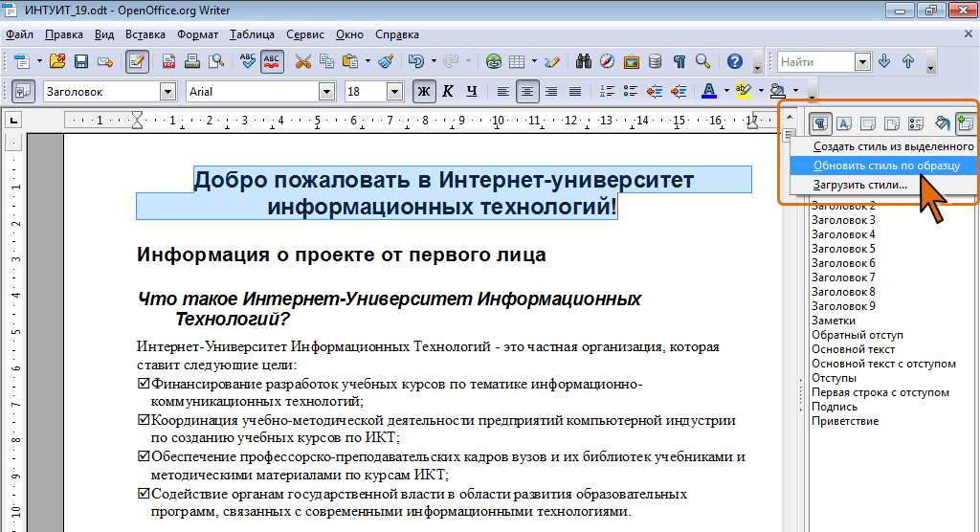This screenshot has width=980, height=532.
Task: Click the New document icon
Action: pyautogui.click(x=22, y=61)
